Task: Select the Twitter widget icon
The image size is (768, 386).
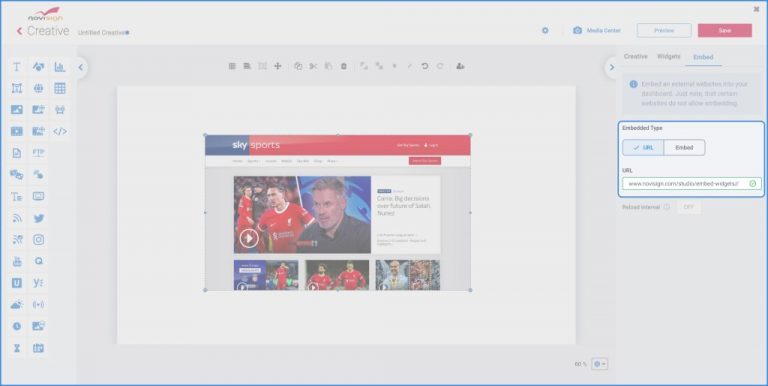Action: pyautogui.click(x=39, y=218)
